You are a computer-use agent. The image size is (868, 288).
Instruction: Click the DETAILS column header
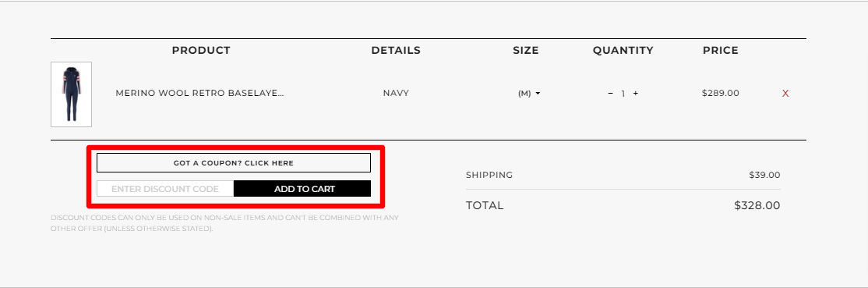click(x=396, y=51)
